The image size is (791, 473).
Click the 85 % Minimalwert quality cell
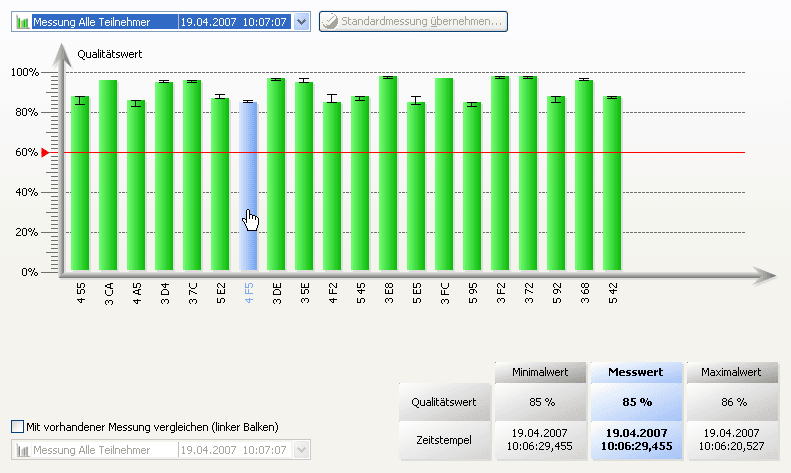tap(541, 402)
